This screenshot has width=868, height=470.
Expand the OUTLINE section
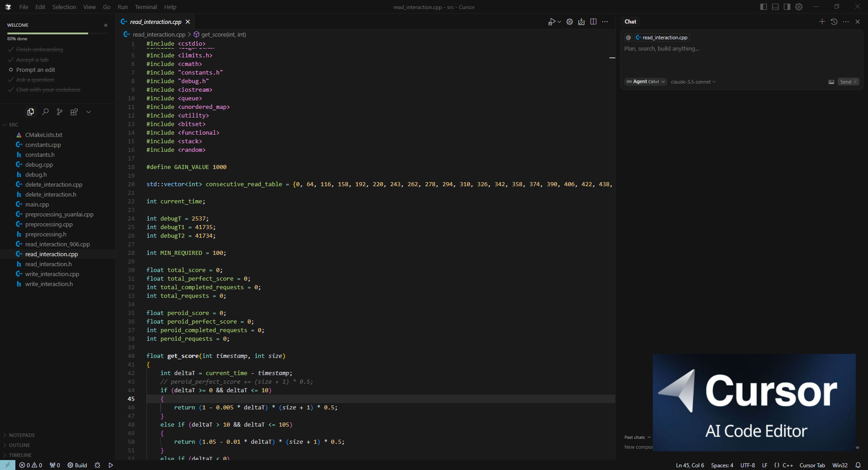coord(57,445)
